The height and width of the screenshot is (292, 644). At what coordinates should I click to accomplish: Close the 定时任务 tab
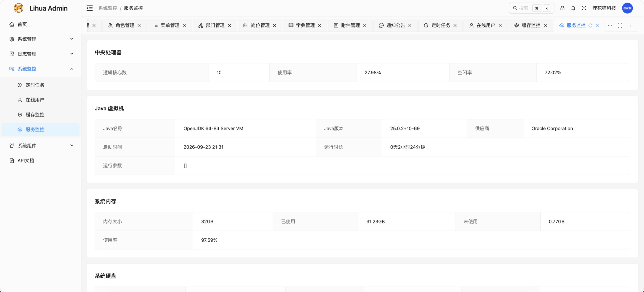[455, 25]
